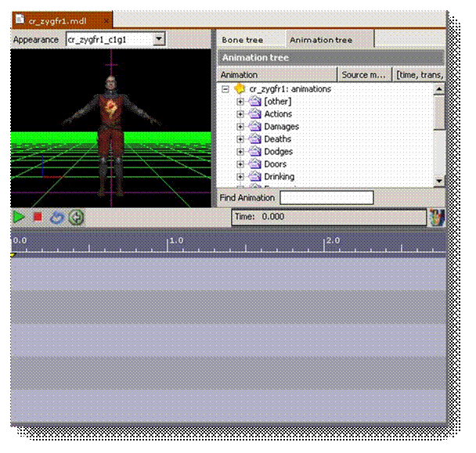Click the 0.0 mark on timeline ruler
Screen dimensions: 476x453
20,241
